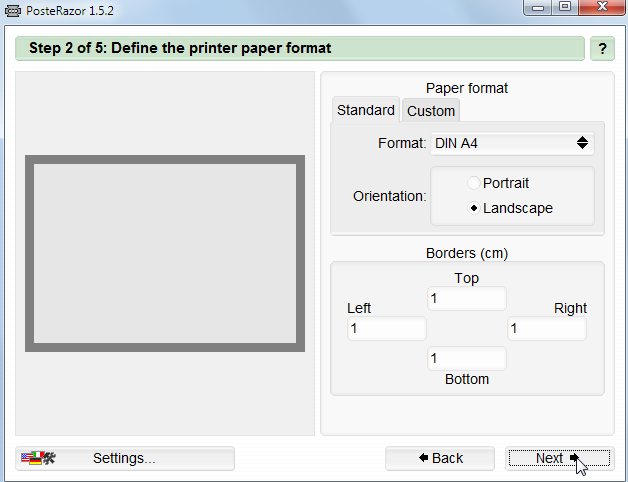This screenshot has height=482, width=628.
Task: Close the PosteRazor window
Action: [x=602, y=7]
